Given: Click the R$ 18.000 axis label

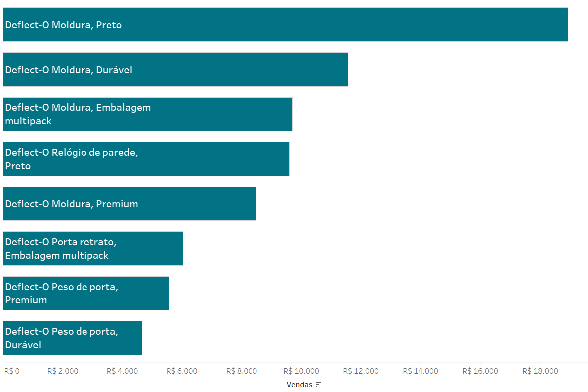Looking at the screenshot, I should click(x=540, y=371).
